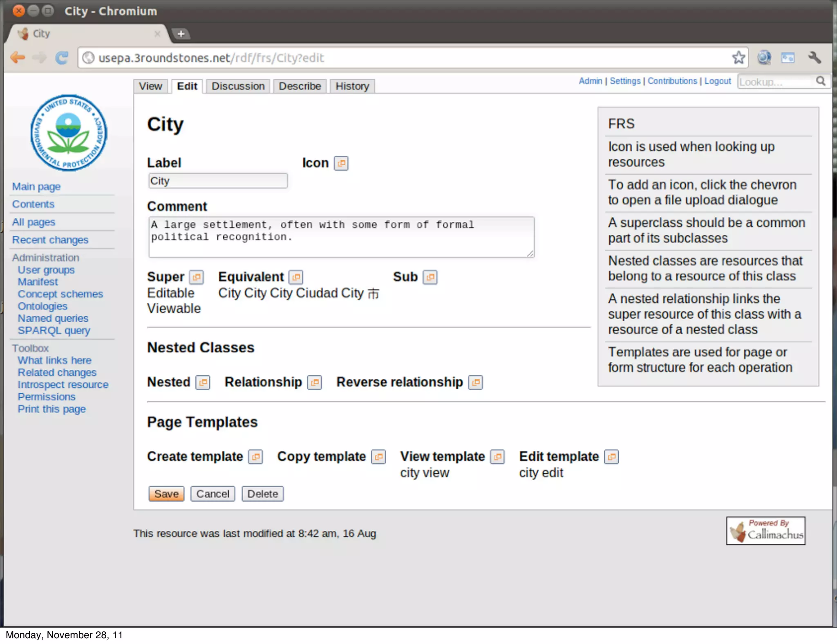Click the Sub class chooser icon
Viewport: 837px width, 644px height.
[430, 277]
